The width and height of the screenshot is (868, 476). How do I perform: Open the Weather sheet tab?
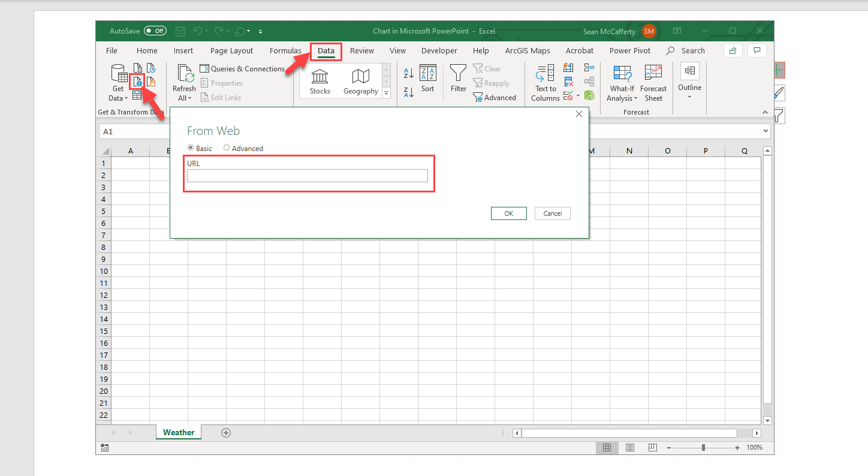click(179, 432)
